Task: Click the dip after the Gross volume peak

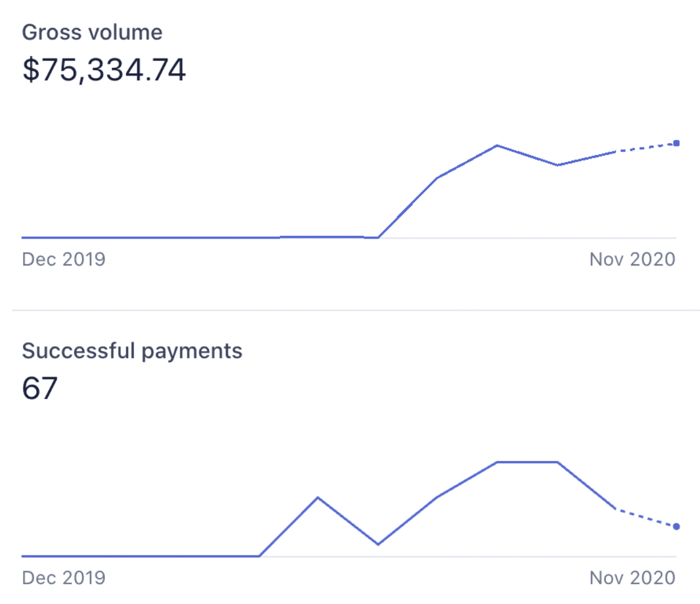Action: (x=557, y=165)
